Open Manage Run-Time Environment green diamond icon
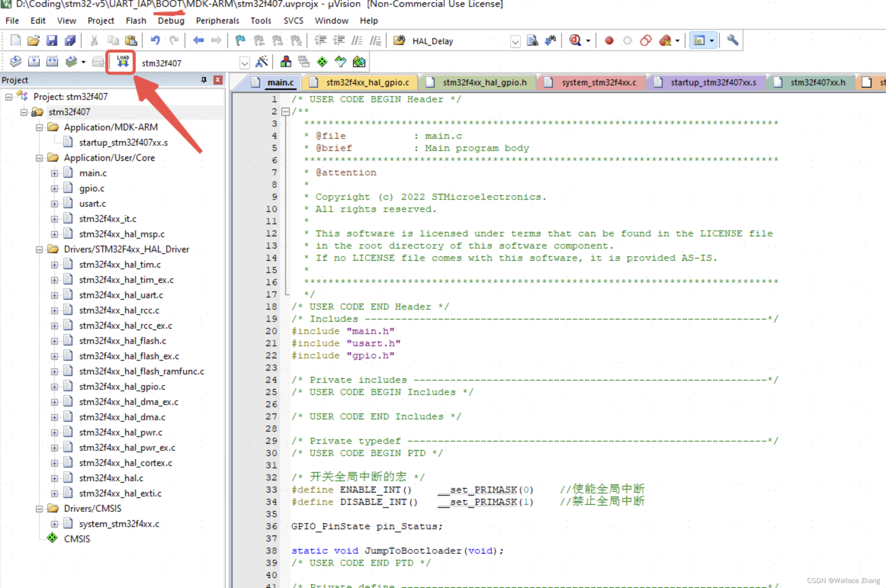886x588 pixels. [x=322, y=61]
